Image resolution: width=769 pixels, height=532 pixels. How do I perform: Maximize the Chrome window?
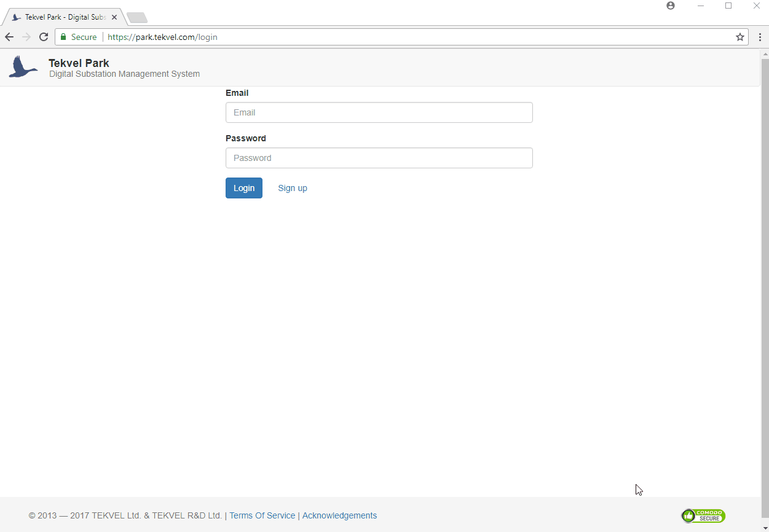click(x=728, y=6)
